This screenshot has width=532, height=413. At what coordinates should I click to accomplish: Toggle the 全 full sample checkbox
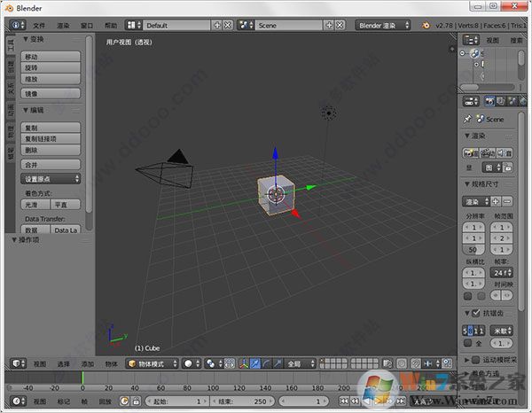pos(467,342)
